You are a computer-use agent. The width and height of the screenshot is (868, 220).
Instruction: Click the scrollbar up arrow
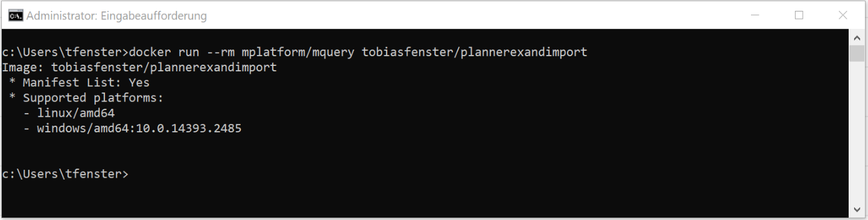coord(857,37)
